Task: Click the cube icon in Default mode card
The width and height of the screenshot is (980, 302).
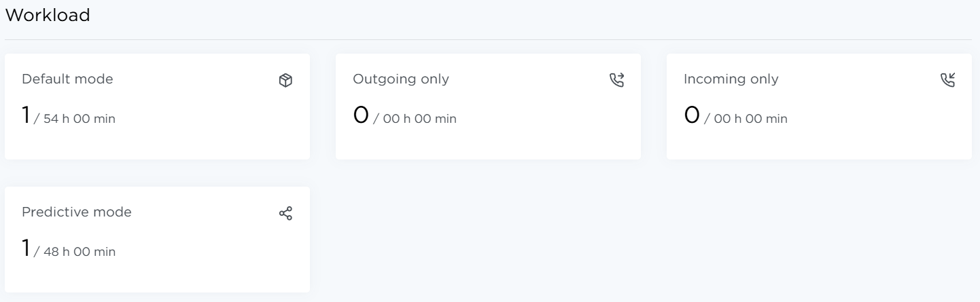Action: click(x=285, y=81)
